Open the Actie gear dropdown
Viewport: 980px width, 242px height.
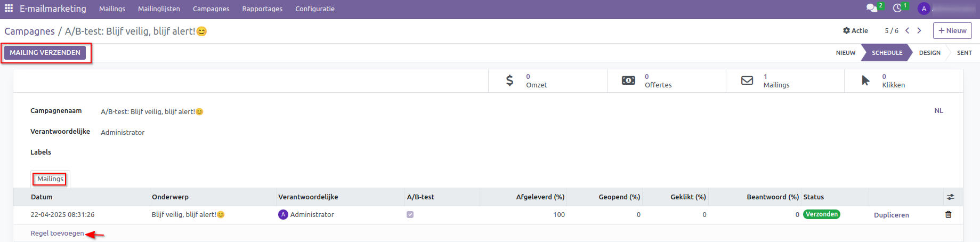point(855,31)
